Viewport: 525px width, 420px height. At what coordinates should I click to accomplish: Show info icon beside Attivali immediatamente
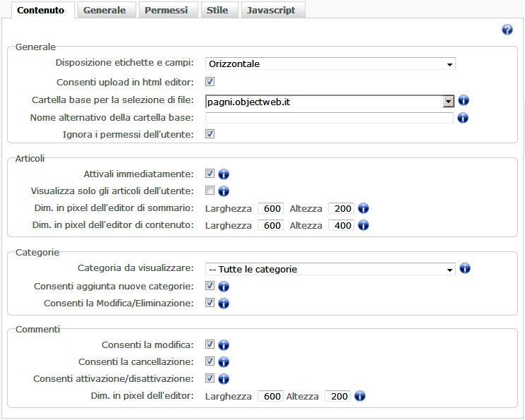point(224,174)
